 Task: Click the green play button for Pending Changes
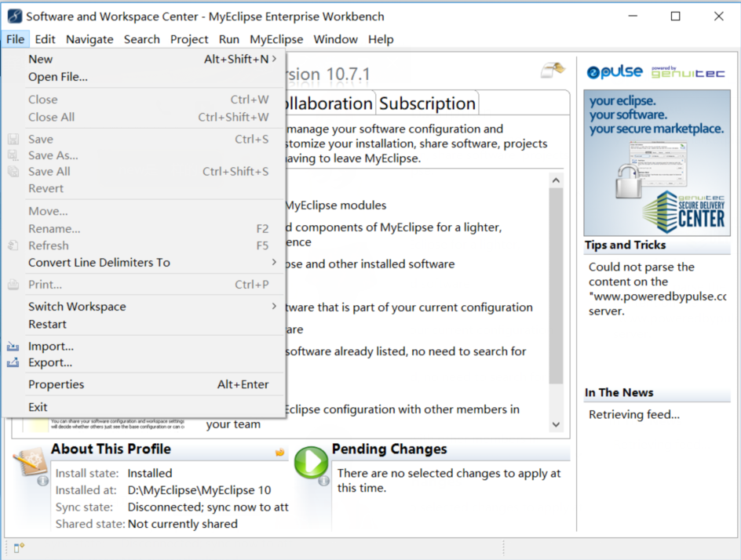311,462
